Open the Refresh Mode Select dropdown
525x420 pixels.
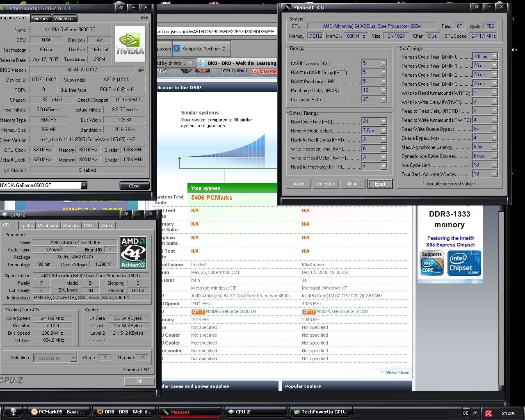383,130
